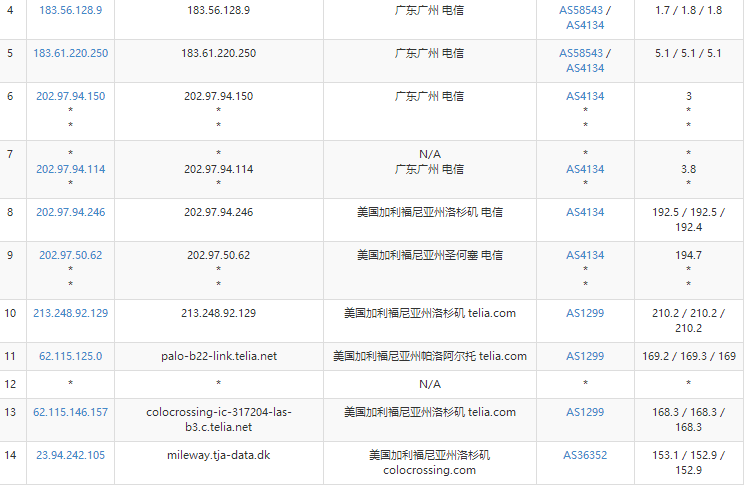
Task: Select latency 192.5 / 192.5 / 192.4
Action: pos(688,220)
